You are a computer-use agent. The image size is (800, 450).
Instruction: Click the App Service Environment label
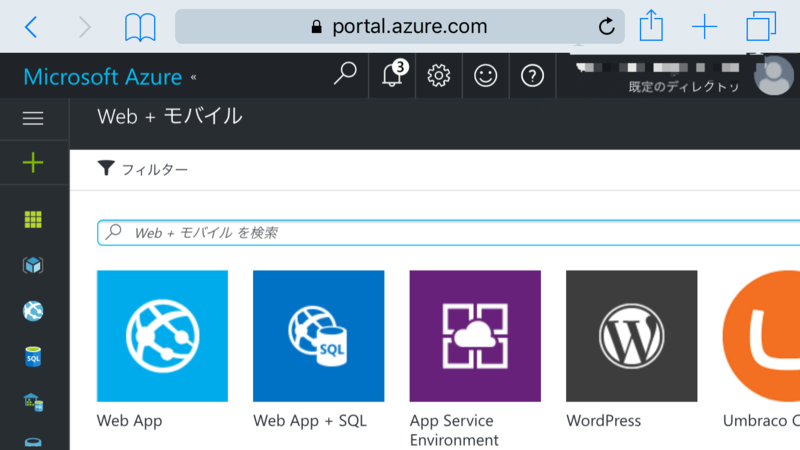pyautogui.click(x=454, y=430)
